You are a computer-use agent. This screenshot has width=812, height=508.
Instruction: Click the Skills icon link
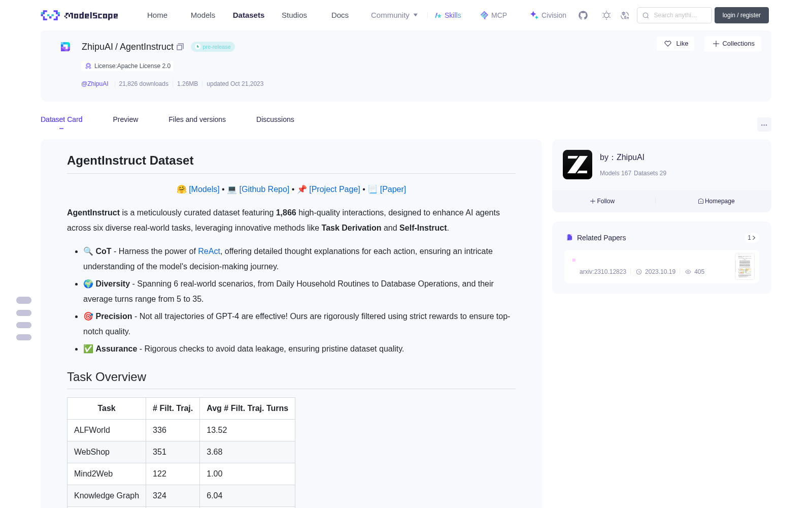[448, 15]
